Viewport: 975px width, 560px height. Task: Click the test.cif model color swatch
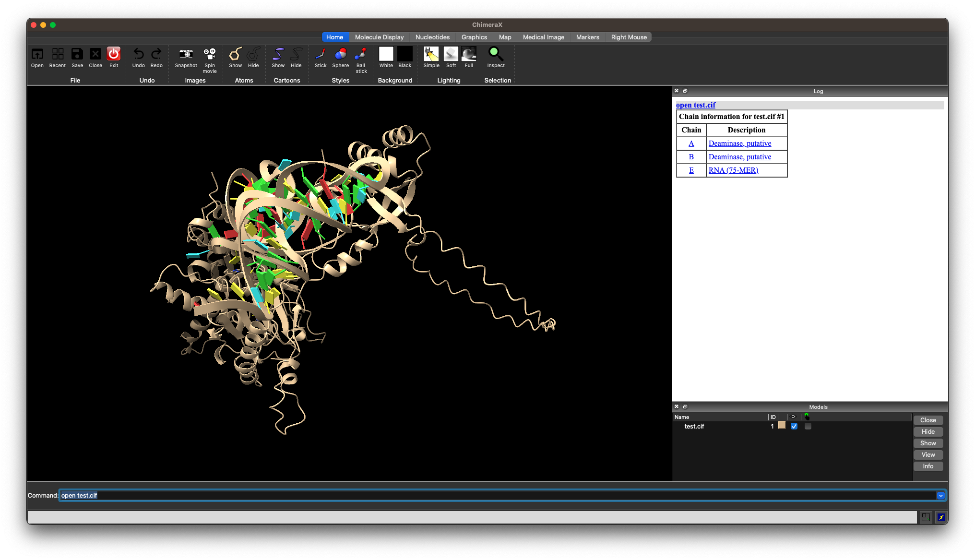tap(782, 426)
